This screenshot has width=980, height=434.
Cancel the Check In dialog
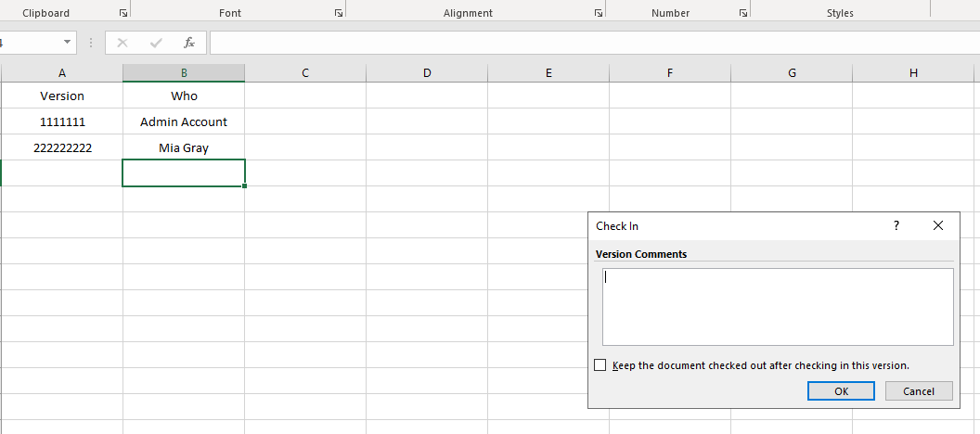pyautogui.click(x=918, y=391)
